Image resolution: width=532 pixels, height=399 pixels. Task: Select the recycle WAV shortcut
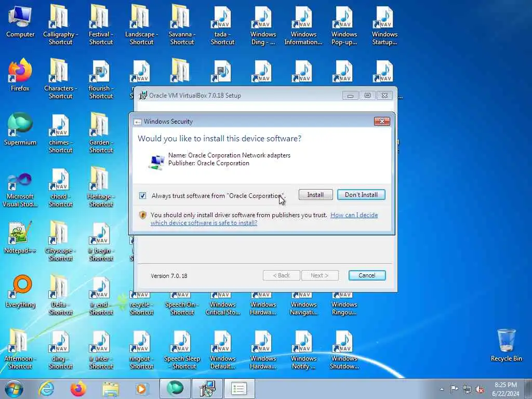141,304
